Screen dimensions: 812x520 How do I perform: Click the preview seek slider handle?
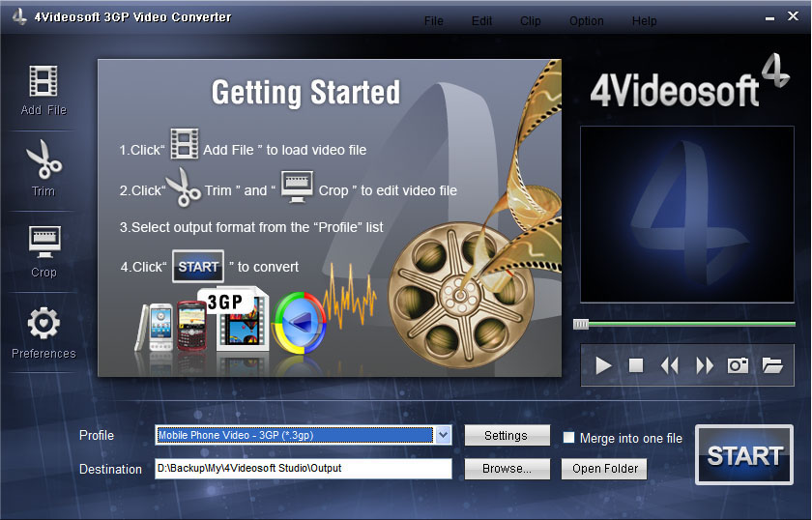(x=581, y=324)
